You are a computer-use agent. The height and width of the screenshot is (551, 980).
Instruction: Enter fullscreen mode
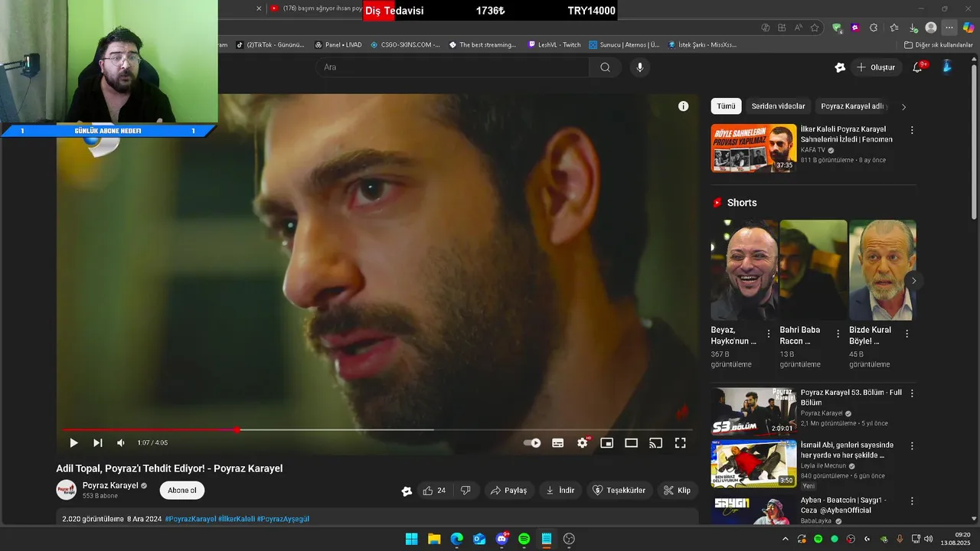click(x=681, y=443)
